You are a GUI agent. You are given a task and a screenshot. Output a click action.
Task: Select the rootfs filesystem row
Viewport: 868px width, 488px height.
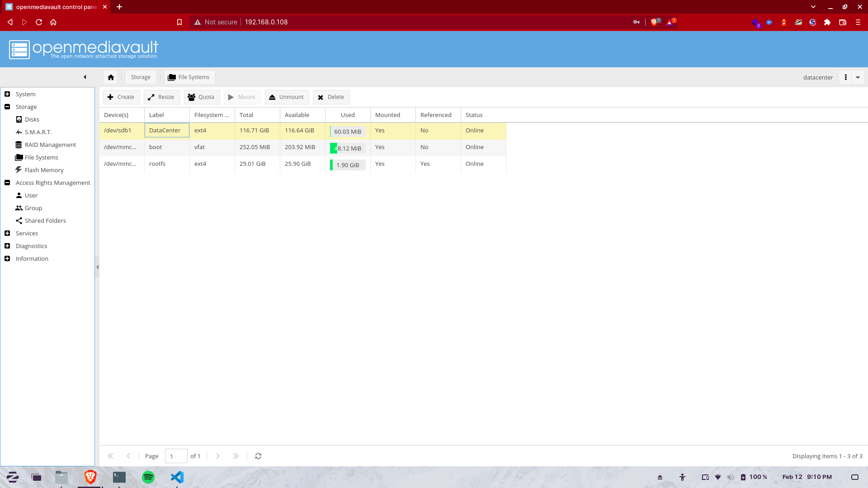pyautogui.click(x=302, y=164)
